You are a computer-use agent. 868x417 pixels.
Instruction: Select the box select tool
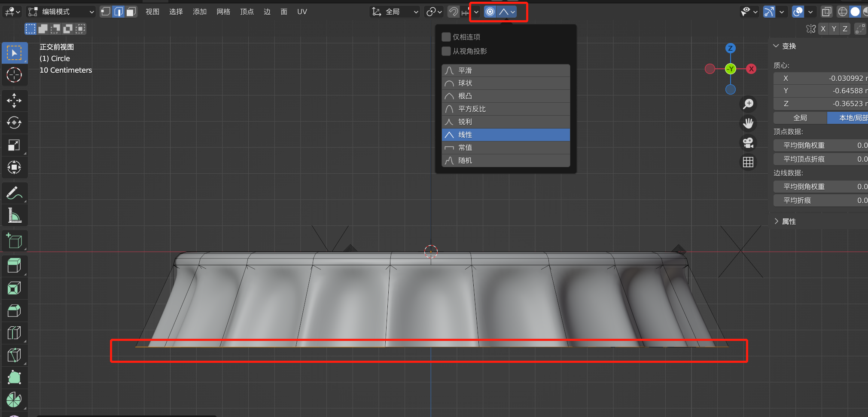[15, 53]
